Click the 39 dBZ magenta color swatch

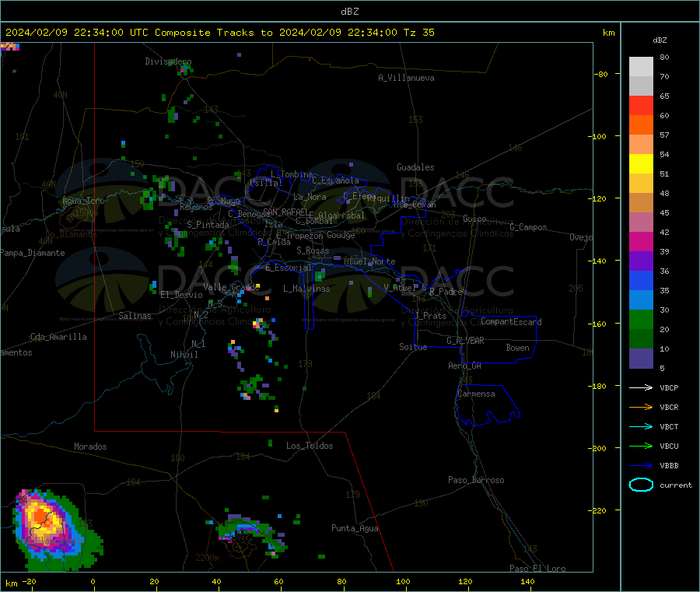tap(641, 241)
